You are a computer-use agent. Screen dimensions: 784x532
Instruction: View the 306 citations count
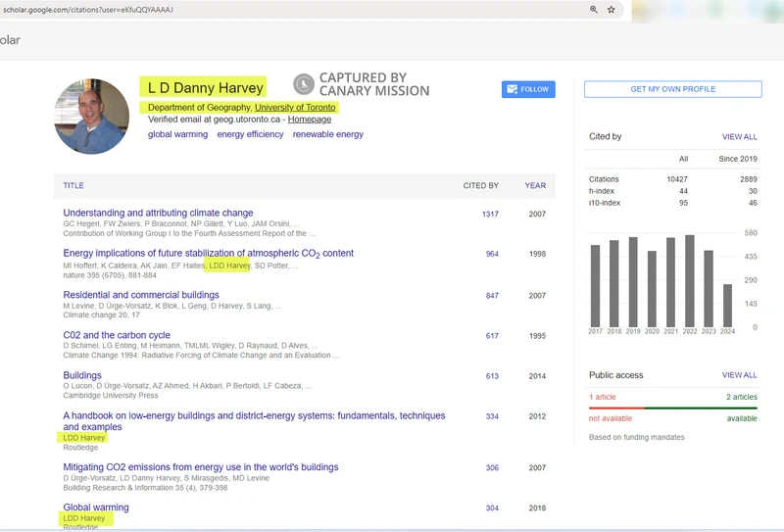coord(492,468)
